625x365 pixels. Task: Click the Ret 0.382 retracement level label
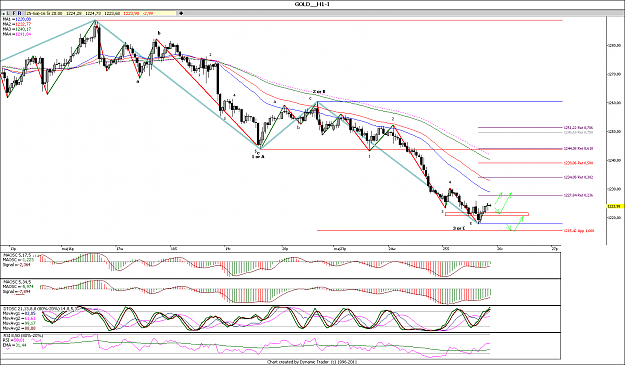[578, 177]
